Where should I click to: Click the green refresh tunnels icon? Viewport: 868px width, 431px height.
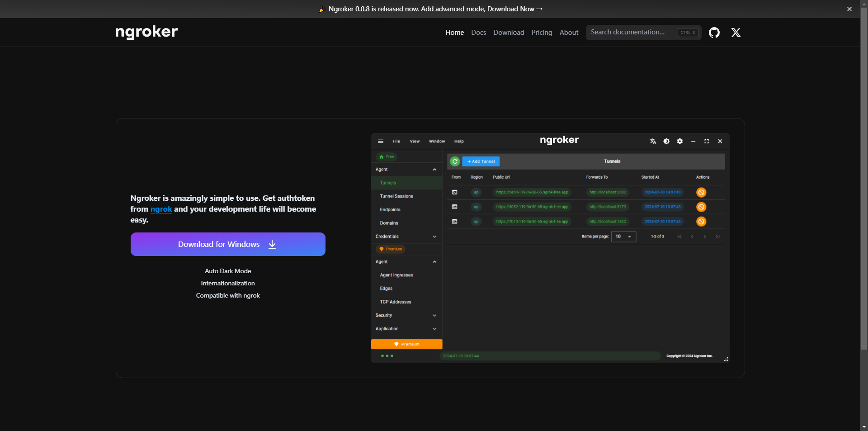pyautogui.click(x=455, y=161)
